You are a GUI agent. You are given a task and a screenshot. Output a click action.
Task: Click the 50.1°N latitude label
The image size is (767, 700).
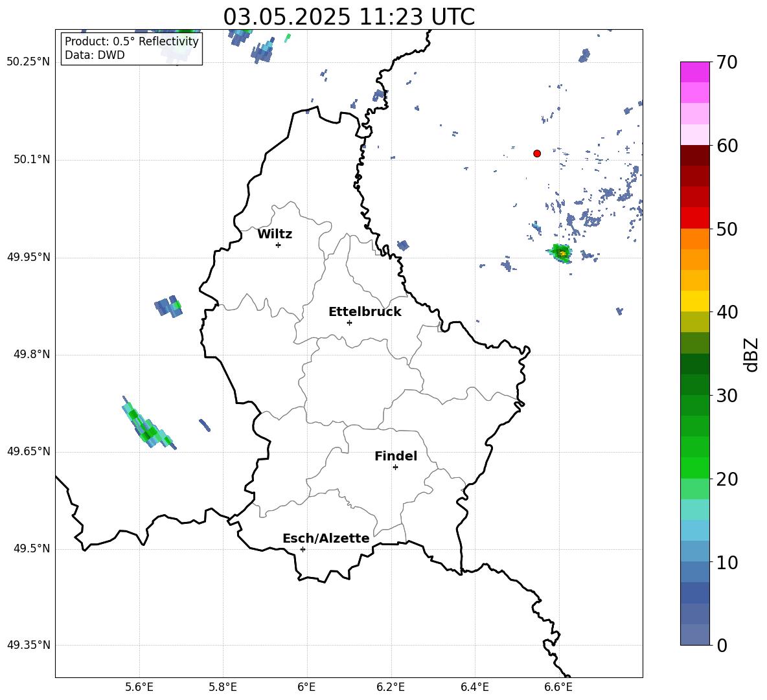pyautogui.click(x=32, y=159)
